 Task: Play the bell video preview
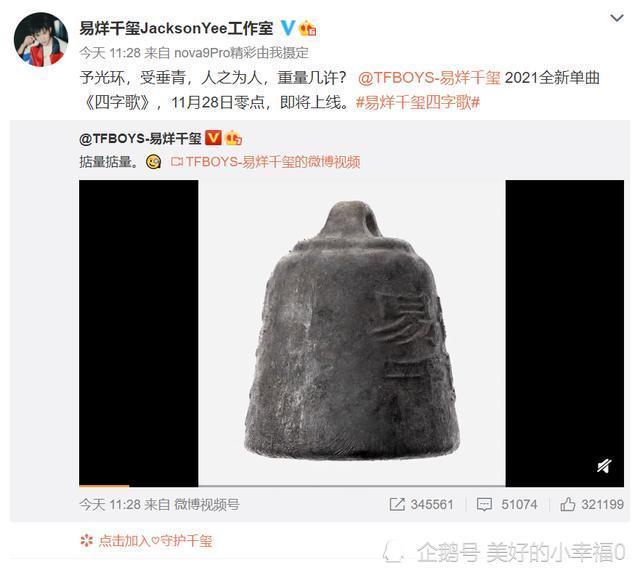[351, 333]
